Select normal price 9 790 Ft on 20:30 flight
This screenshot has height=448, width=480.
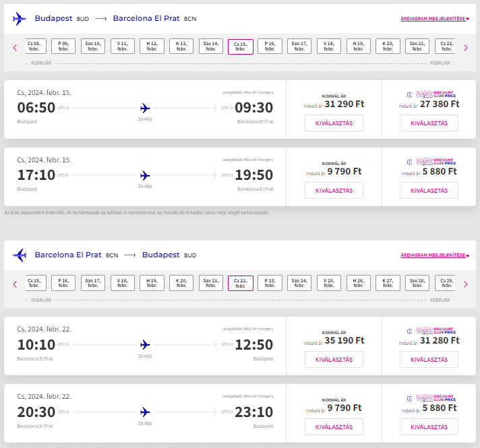[x=334, y=427]
